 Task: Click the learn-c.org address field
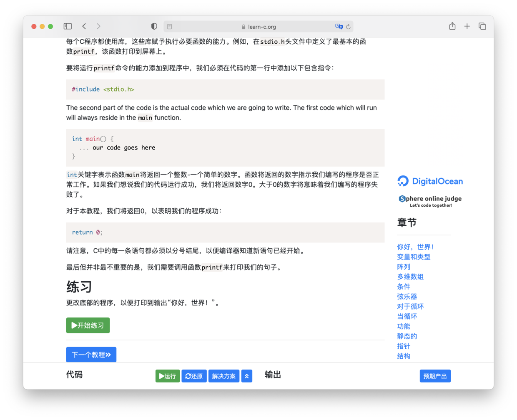coord(258,27)
